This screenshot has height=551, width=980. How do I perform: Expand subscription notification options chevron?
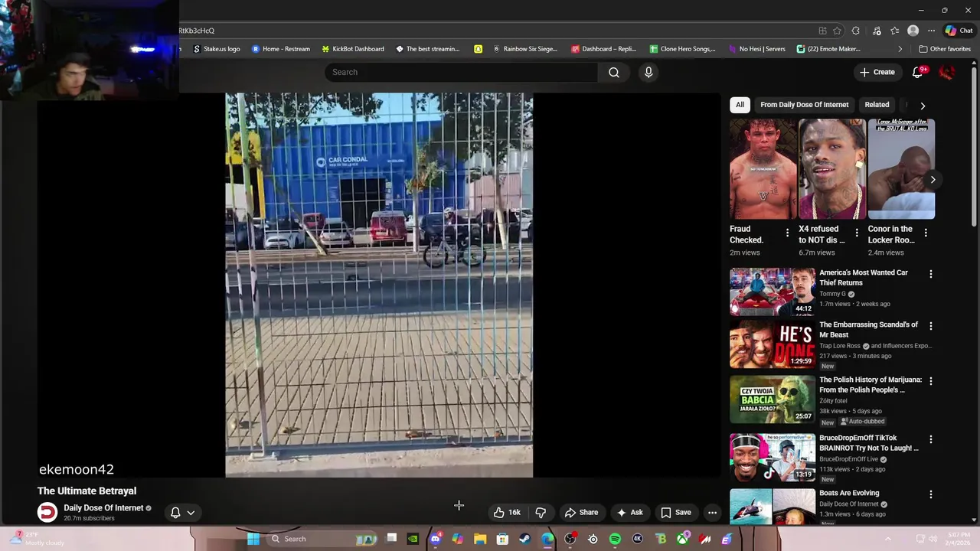click(x=191, y=513)
